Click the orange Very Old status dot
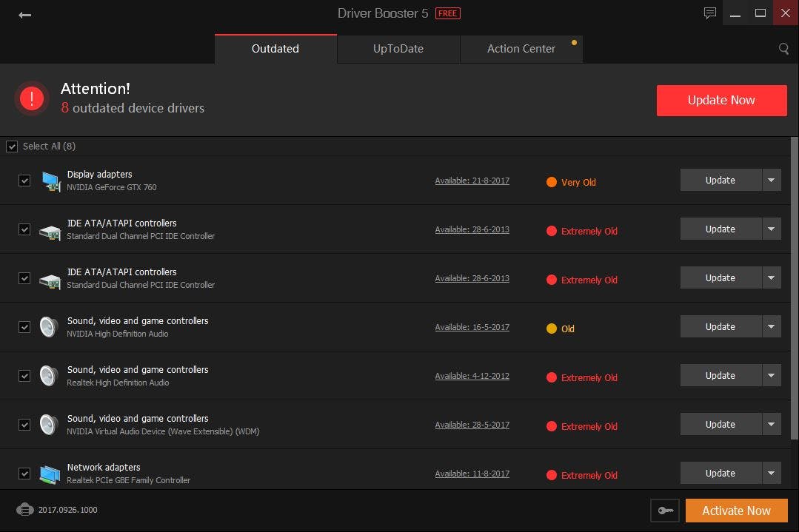 552,182
